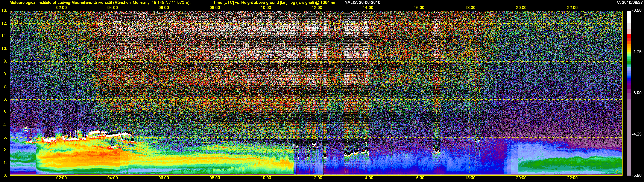The width and height of the screenshot is (644, 182).
Task: Click the single-digit '3.' height axis label
Action: coord(5,137)
